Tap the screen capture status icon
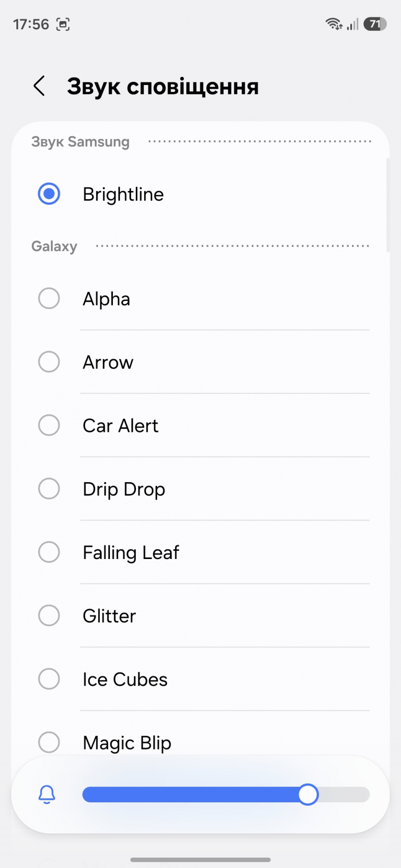Screen dimensions: 401x868 (x=63, y=24)
